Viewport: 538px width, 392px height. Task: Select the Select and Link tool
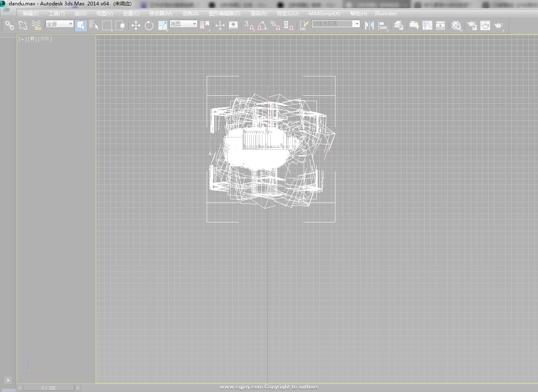pyautogui.click(x=9, y=26)
